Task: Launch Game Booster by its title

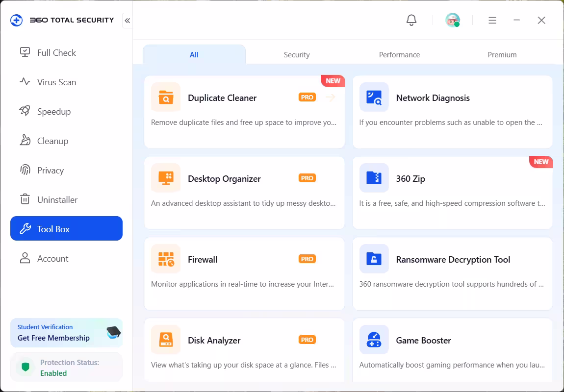Action: pyautogui.click(x=423, y=340)
